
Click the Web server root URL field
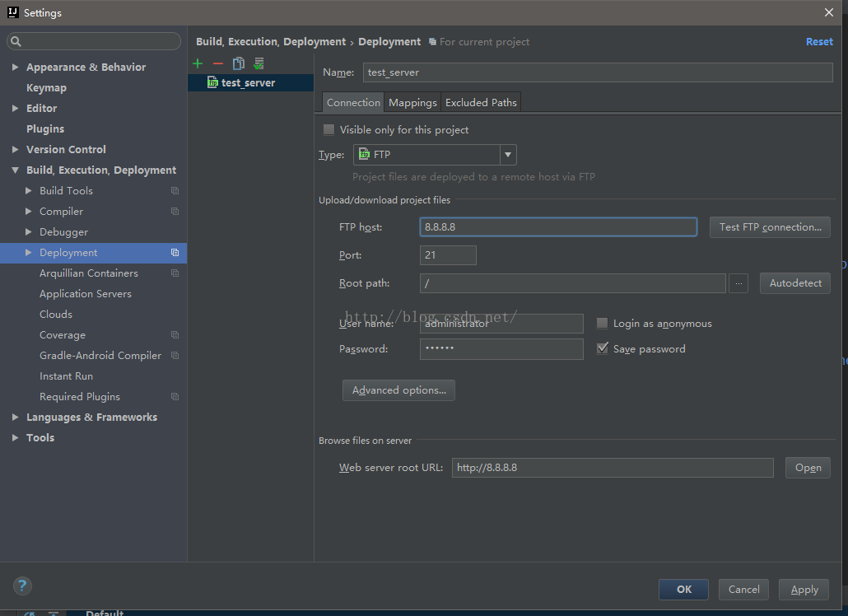click(x=613, y=468)
